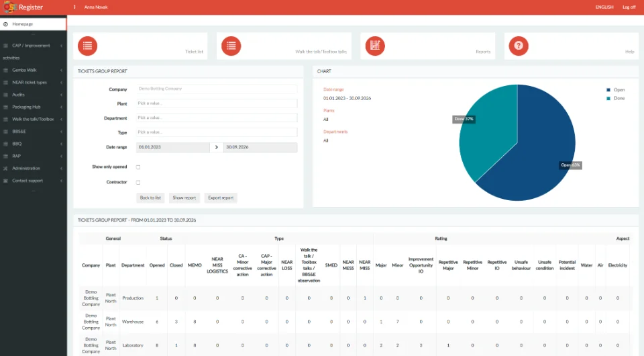Click the Homepage sidebar icon
644x356 pixels.
[x=5, y=24]
